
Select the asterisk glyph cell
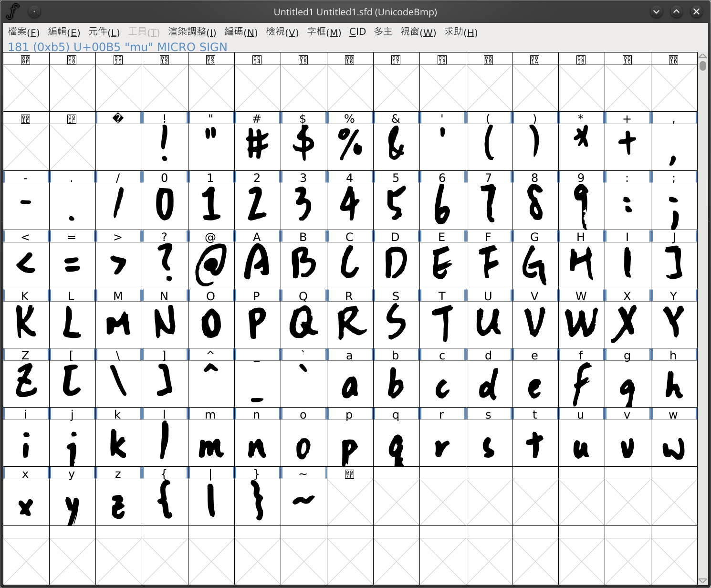pos(581,147)
